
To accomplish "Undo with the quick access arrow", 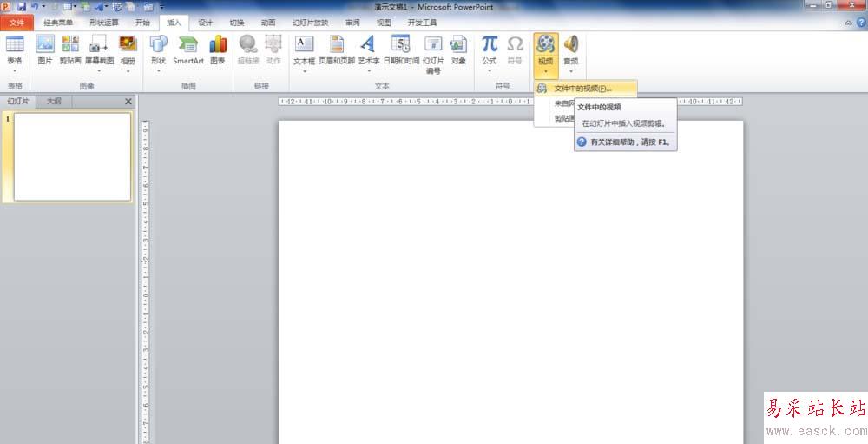I will click(34, 7).
